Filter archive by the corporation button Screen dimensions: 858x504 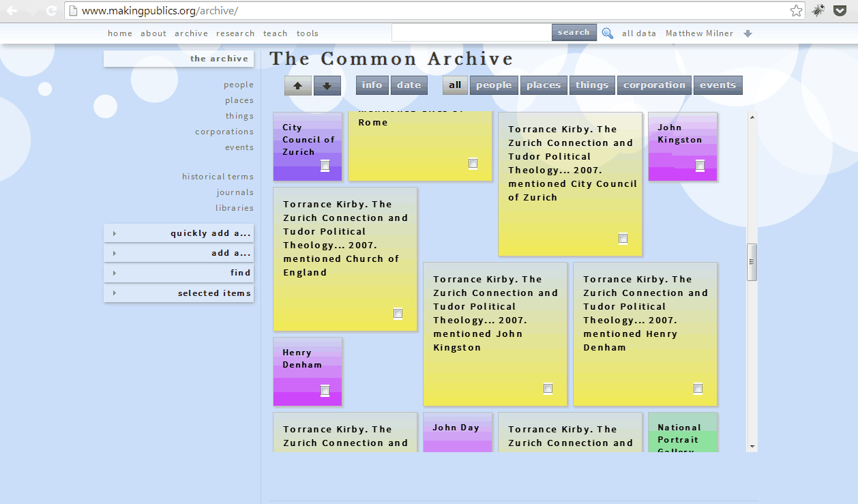point(654,85)
